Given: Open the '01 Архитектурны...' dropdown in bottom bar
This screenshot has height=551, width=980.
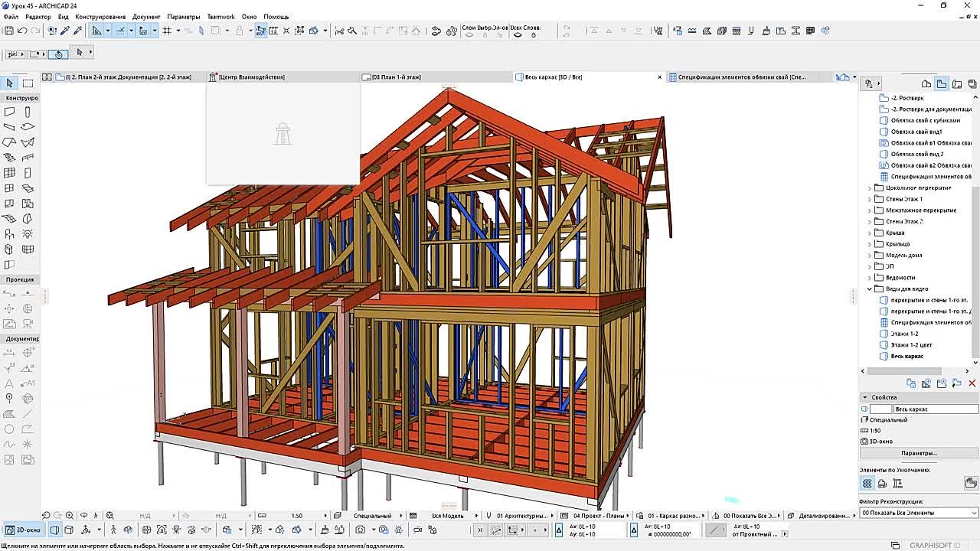Looking at the screenshot, I should point(522,516).
